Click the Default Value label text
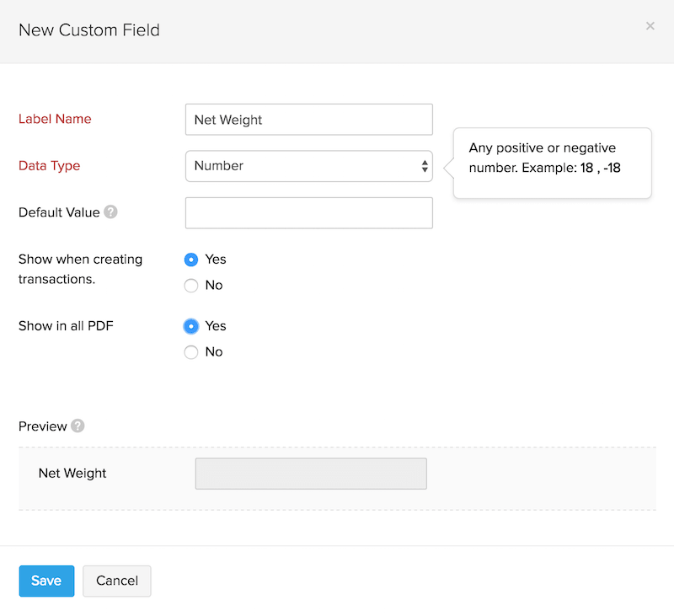The height and width of the screenshot is (616, 674). [59, 212]
